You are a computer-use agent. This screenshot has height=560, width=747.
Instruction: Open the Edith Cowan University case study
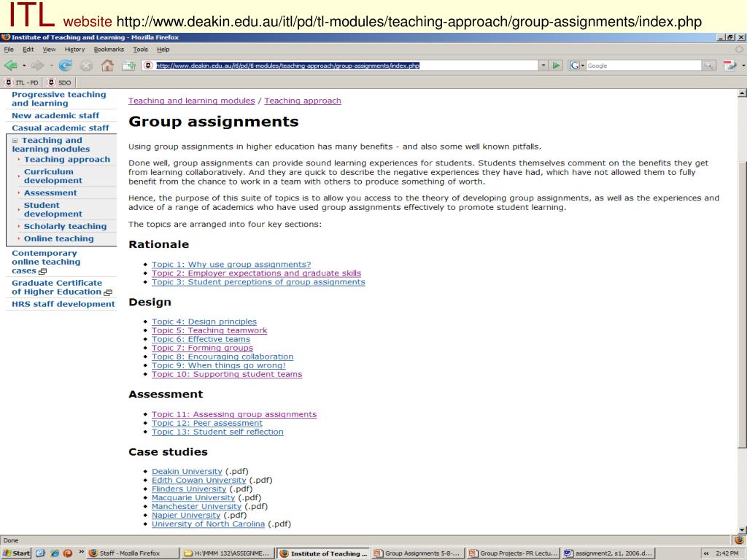point(198,480)
